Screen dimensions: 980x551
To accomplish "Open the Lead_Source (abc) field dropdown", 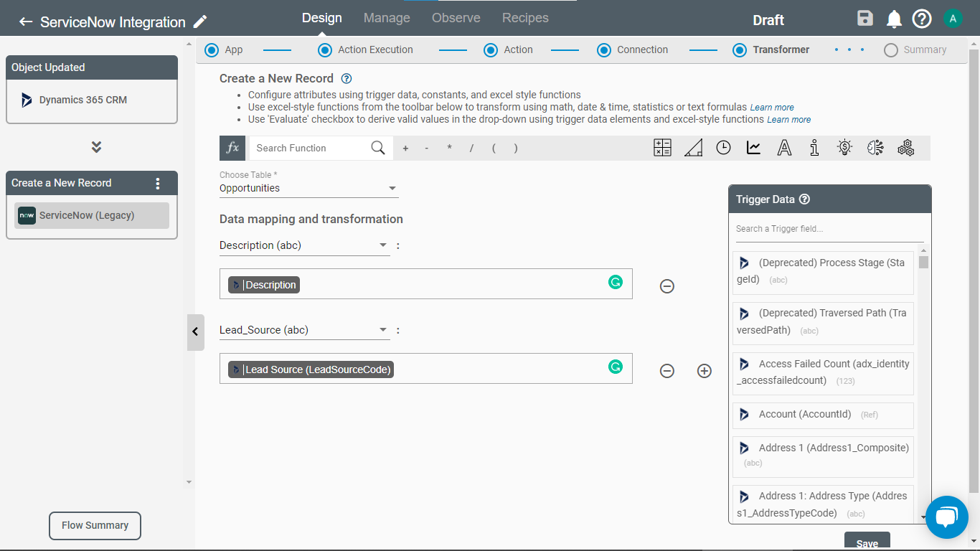I will [305, 331].
